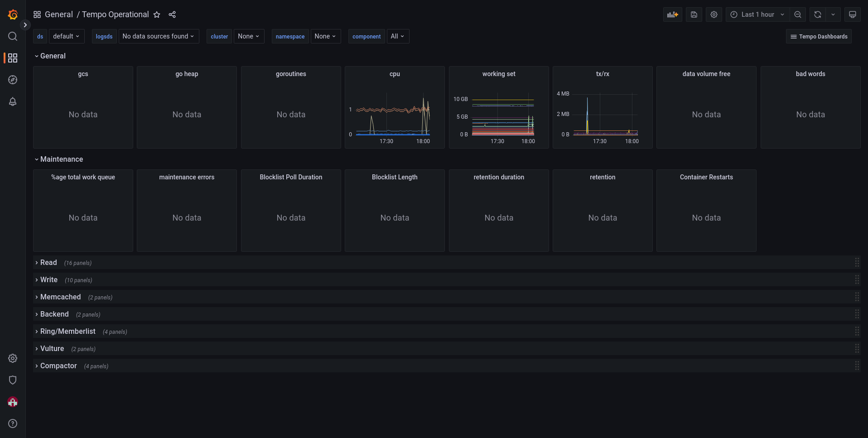Open the Last 1 hour time picker
The image size is (868, 438).
pos(756,14)
